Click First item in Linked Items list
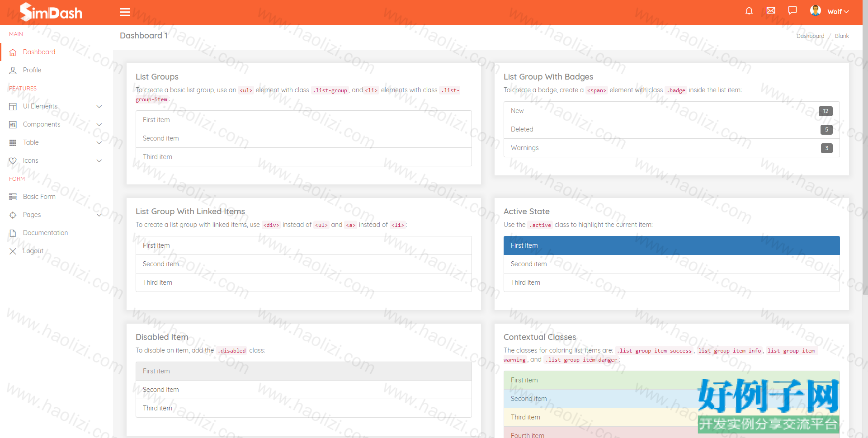The height and width of the screenshot is (438, 868). (x=303, y=245)
